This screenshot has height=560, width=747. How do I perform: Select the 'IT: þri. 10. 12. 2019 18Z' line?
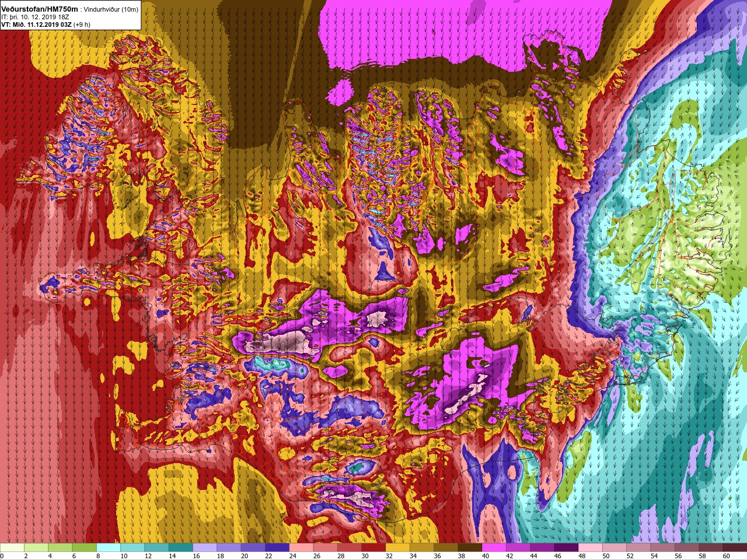pos(35,17)
